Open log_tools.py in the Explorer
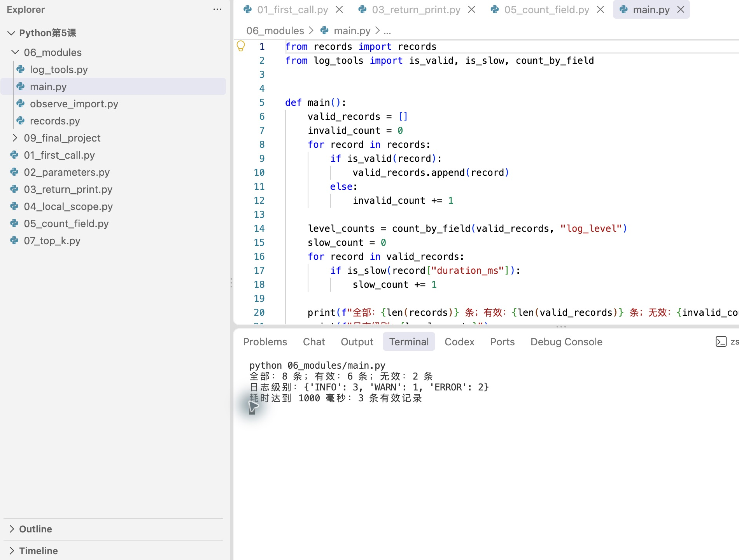The height and width of the screenshot is (560, 739). point(113,69)
